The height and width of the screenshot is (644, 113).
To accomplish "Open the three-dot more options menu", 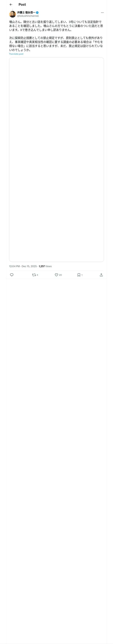I will (x=102, y=13).
